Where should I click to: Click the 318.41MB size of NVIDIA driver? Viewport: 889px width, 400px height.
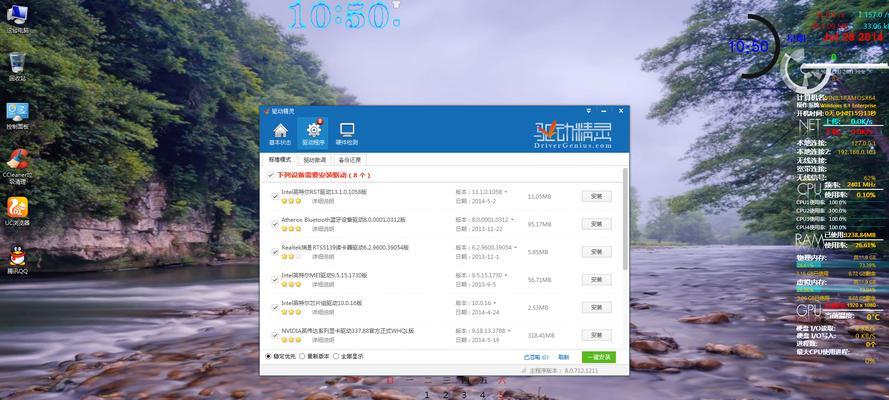[539, 335]
